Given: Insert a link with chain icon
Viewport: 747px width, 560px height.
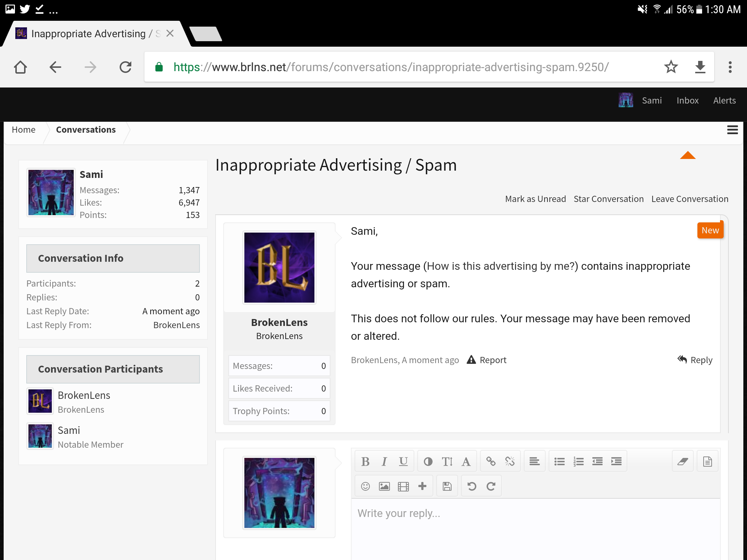Looking at the screenshot, I should tap(491, 462).
